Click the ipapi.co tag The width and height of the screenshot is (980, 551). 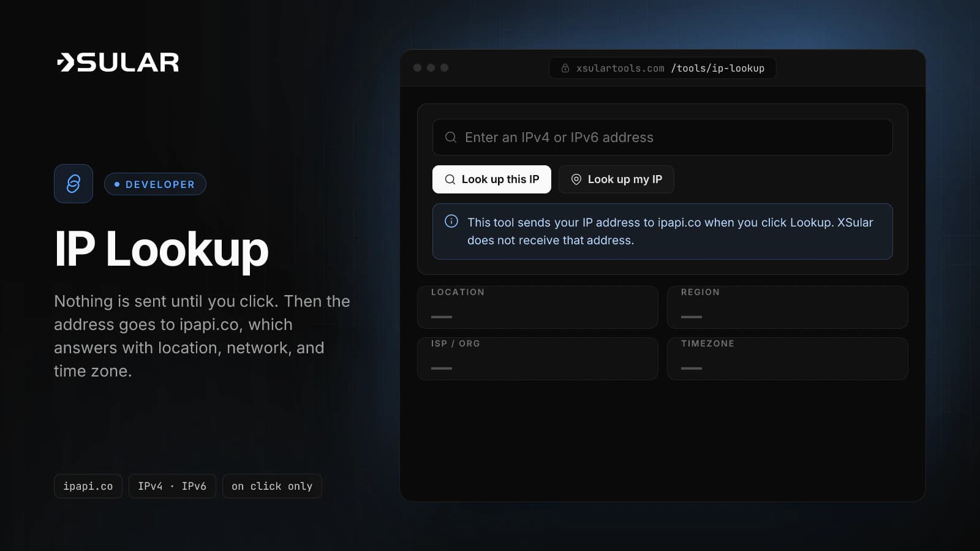pos(88,486)
